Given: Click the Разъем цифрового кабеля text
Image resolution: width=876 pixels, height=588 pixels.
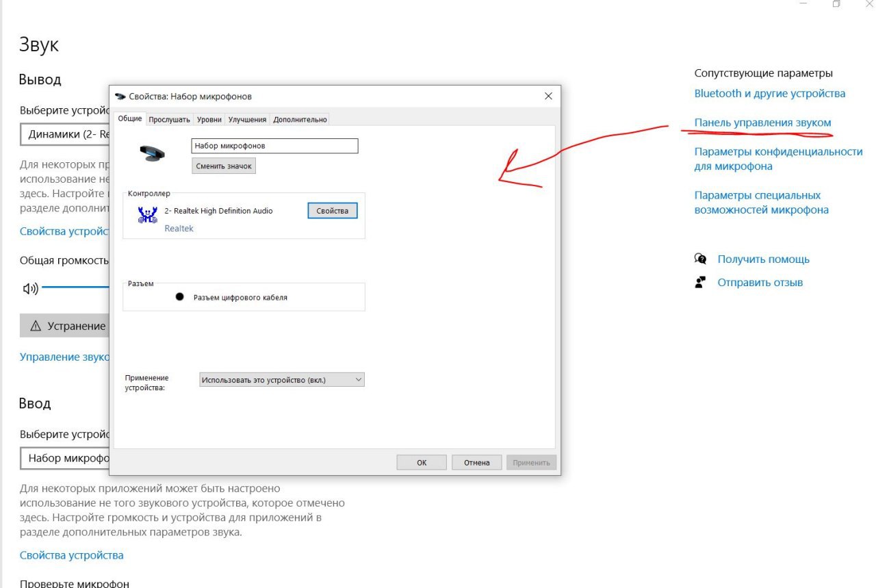Looking at the screenshot, I should (x=240, y=298).
